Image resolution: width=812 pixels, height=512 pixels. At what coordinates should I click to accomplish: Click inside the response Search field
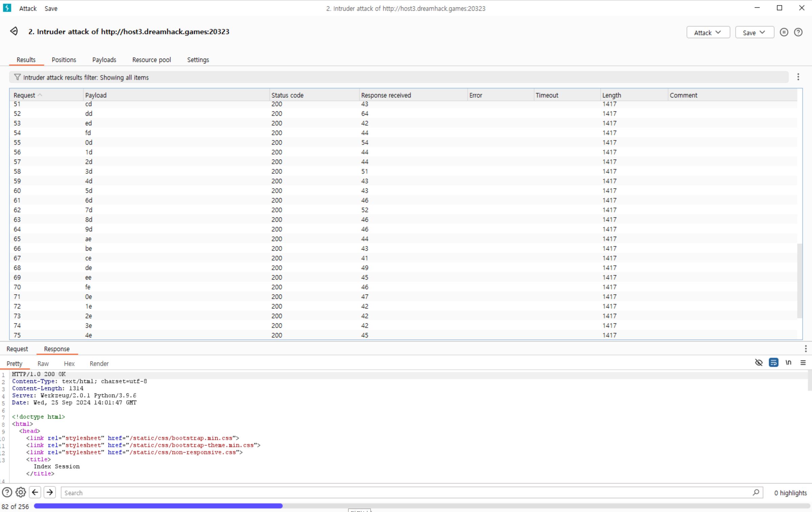click(406, 493)
